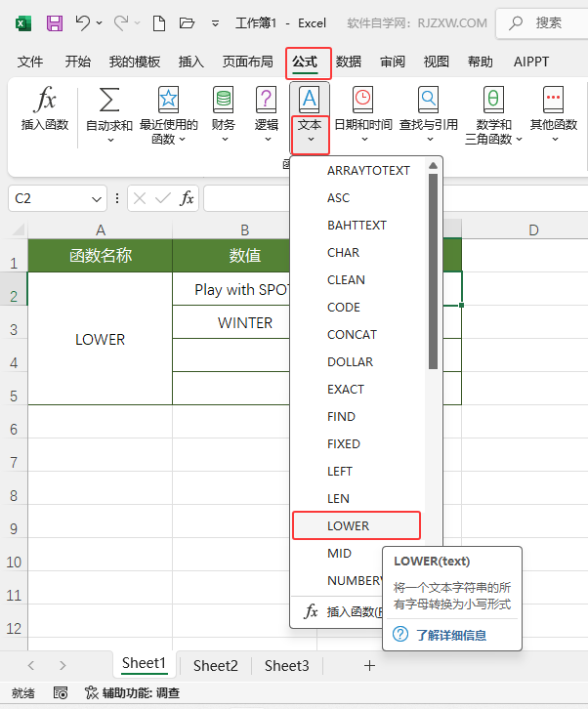This screenshot has width=588, height=709.
Task: Open the 了解详细信息 help link
Action: pos(451,636)
